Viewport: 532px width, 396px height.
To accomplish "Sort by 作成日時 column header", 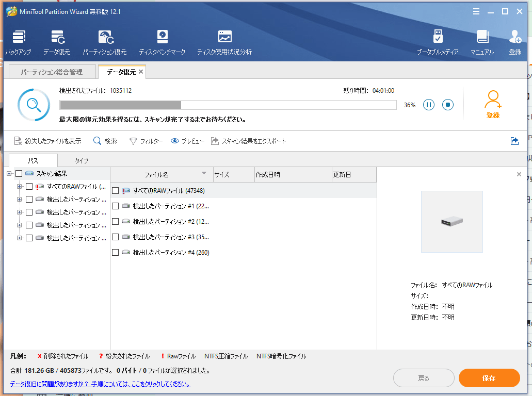I will [293, 175].
